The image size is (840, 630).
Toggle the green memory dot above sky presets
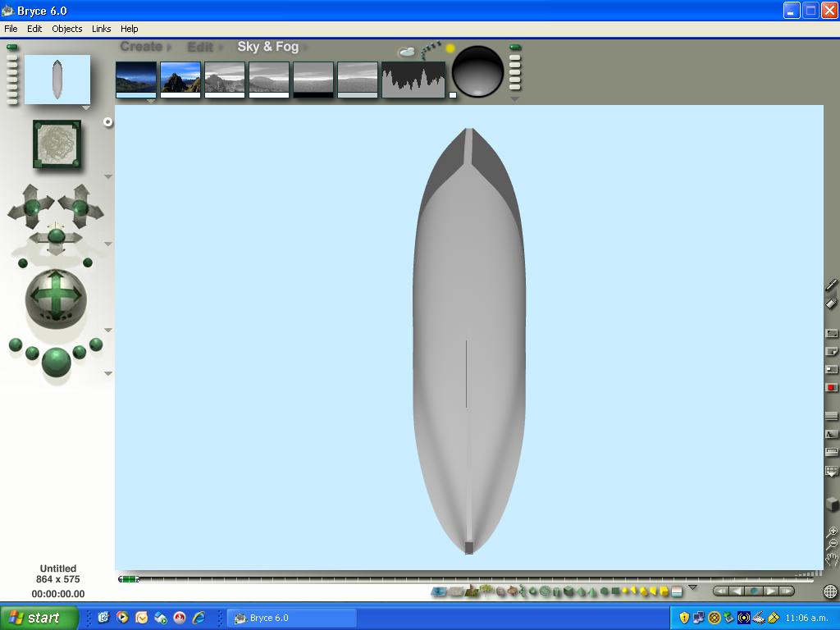tap(515, 48)
